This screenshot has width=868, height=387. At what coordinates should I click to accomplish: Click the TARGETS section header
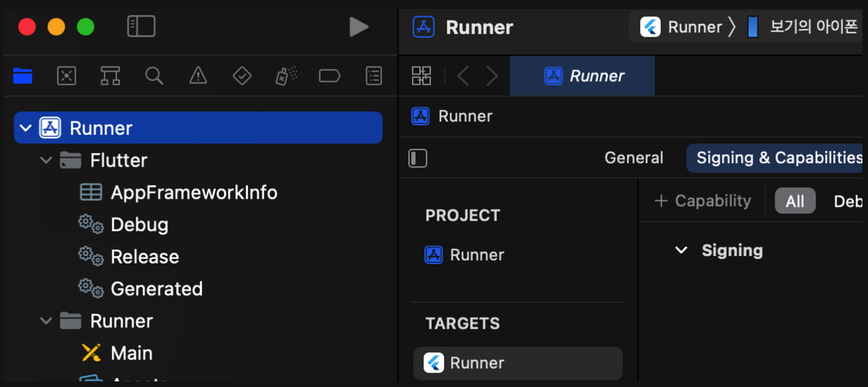[x=463, y=324]
